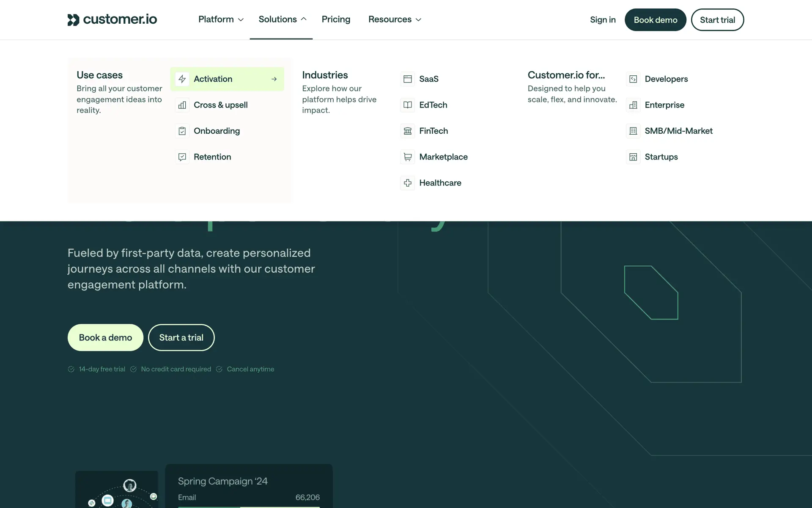Click the Cross & upsell bar chart icon
Viewport: 812px width, 508px height.
[x=182, y=105]
